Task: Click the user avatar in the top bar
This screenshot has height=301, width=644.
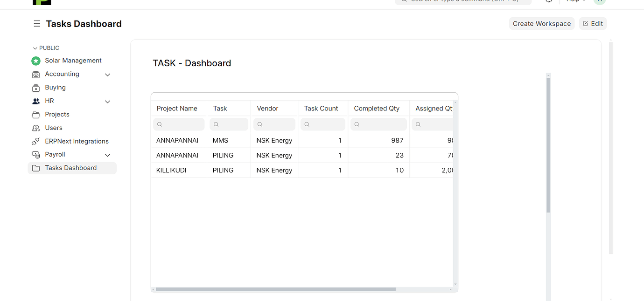Action: point(599,1)
